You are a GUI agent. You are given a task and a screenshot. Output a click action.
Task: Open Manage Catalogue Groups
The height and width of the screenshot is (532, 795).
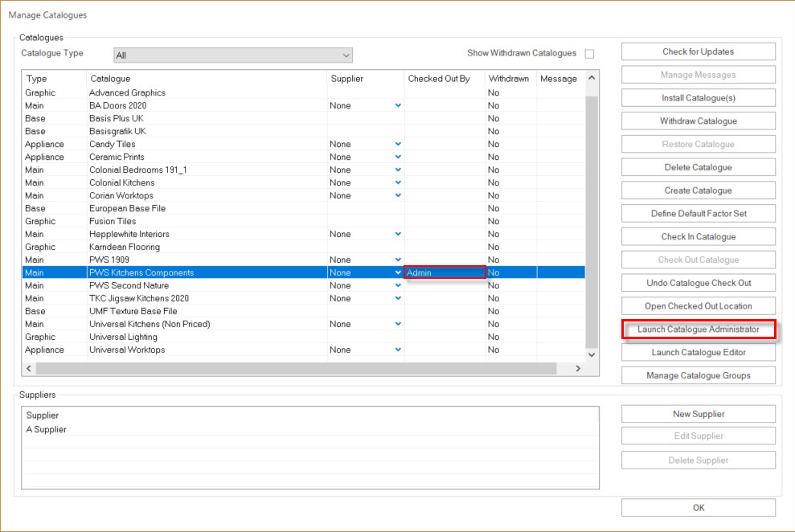coord(699,375)
